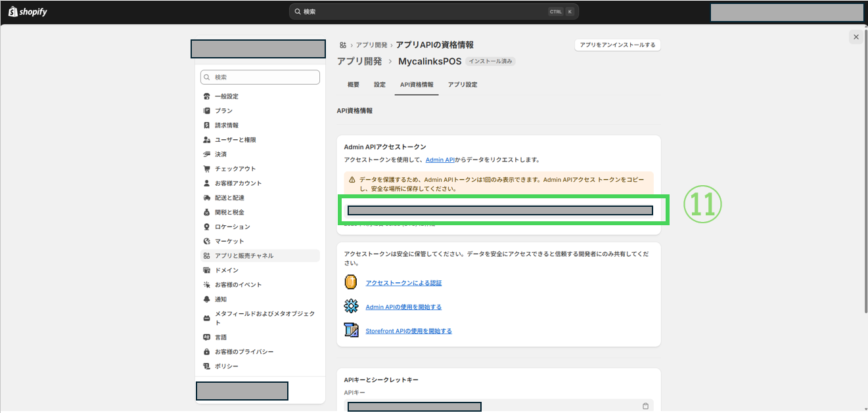
Task: Open the Admin API link in description
Action: (x=440, y=160)
